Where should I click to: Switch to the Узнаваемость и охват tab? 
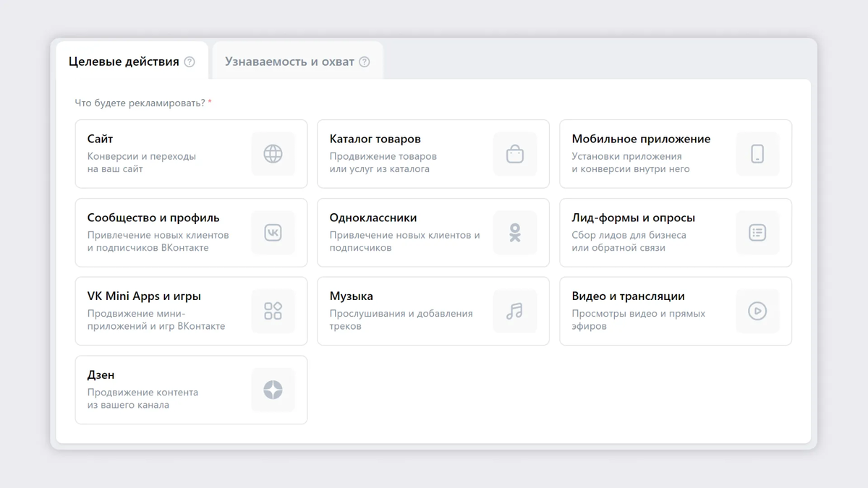[x=289, y=61]
